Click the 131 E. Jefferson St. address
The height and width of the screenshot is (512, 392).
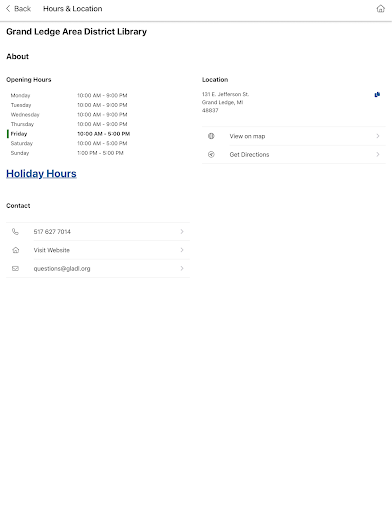[x=225, y=94]
